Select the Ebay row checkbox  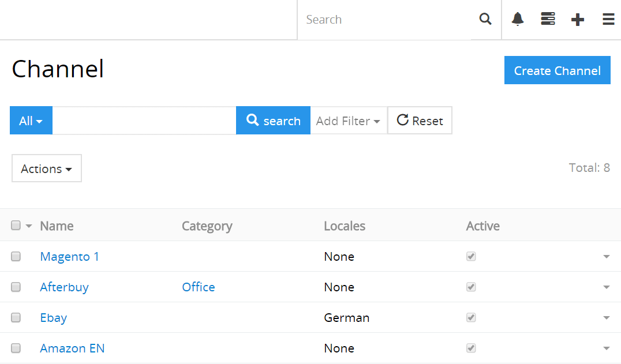pos(16,318)
